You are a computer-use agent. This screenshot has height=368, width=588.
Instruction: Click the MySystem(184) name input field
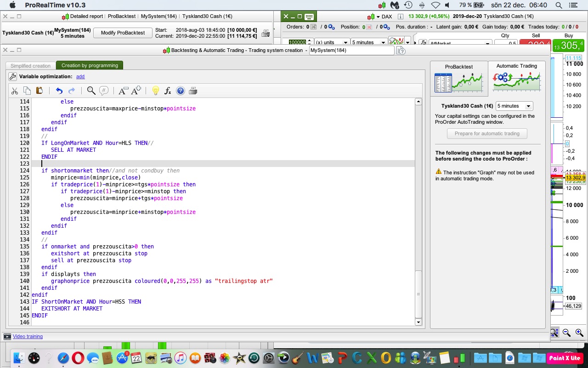(351, 50)
